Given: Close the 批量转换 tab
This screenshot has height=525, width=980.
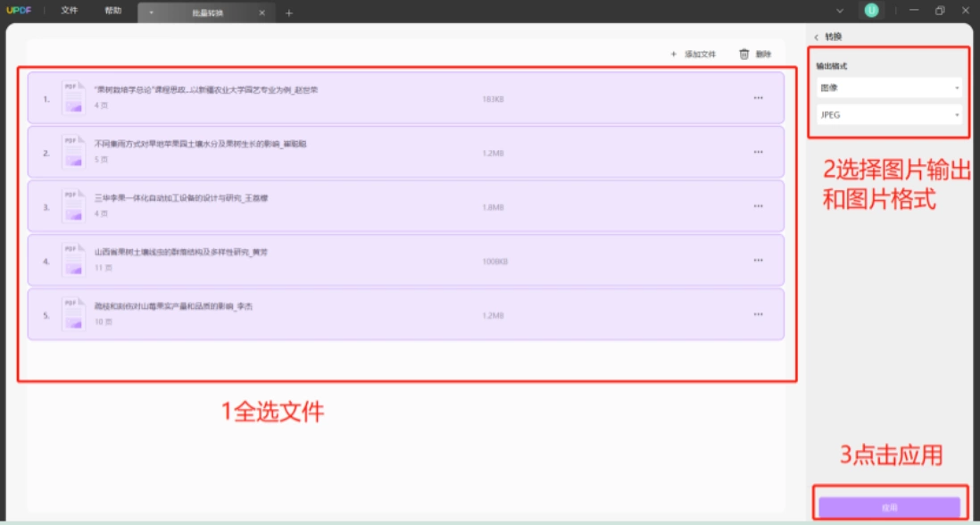Looking at the screenshot, I should tap(262, 13).
